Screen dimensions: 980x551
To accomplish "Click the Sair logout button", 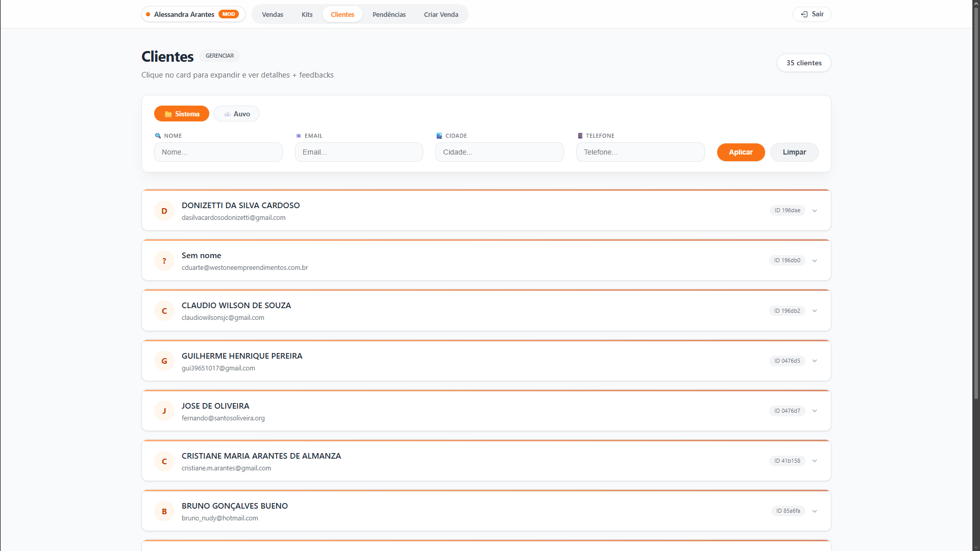I will click(x=812, y=14).
